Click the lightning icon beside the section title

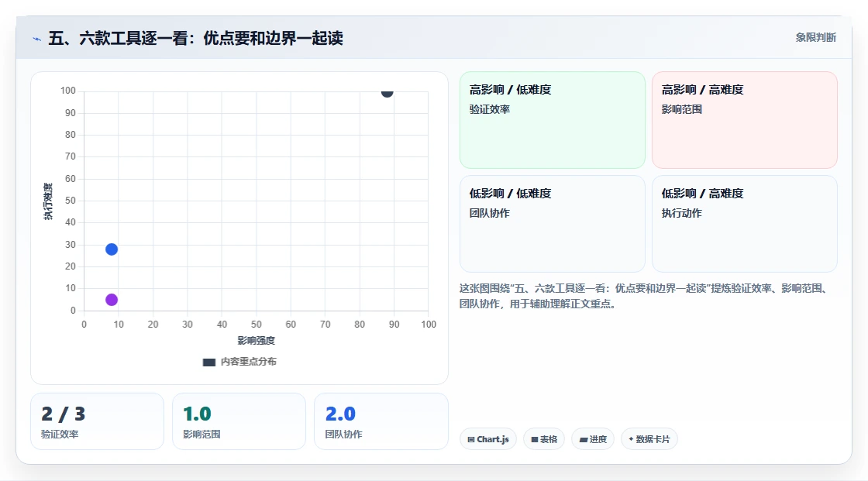tap(36, 39)
